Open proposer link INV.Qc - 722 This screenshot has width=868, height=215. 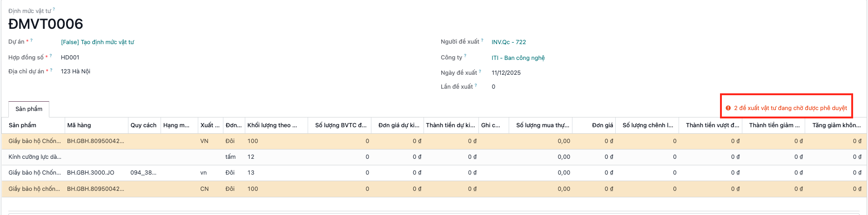[509, 42]
